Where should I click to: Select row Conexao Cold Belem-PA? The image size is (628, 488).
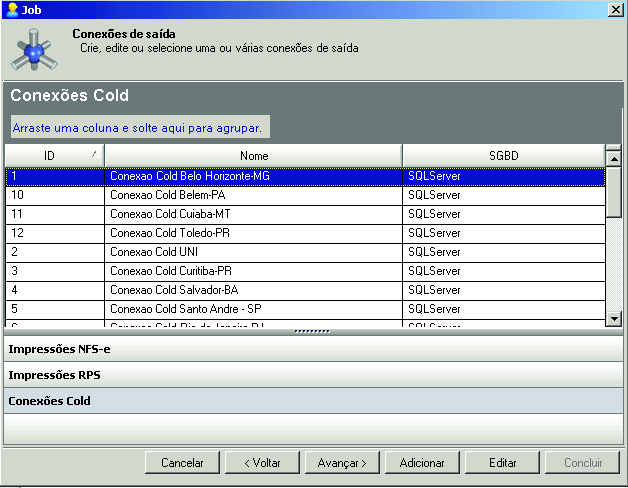[254, 195]
